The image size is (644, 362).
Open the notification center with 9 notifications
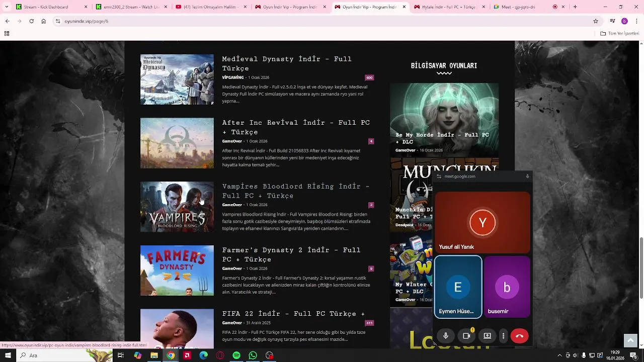(x=634, y=355)
